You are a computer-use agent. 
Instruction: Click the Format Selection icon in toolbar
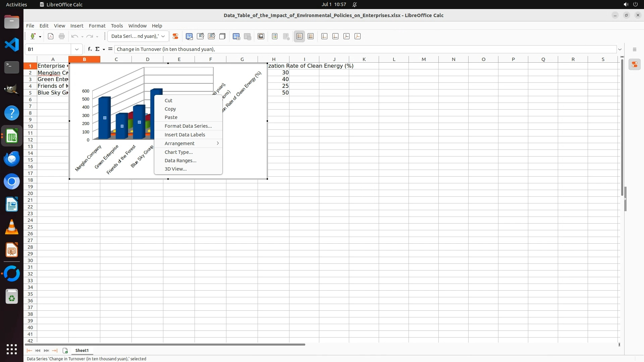click(x=175, y=36)
